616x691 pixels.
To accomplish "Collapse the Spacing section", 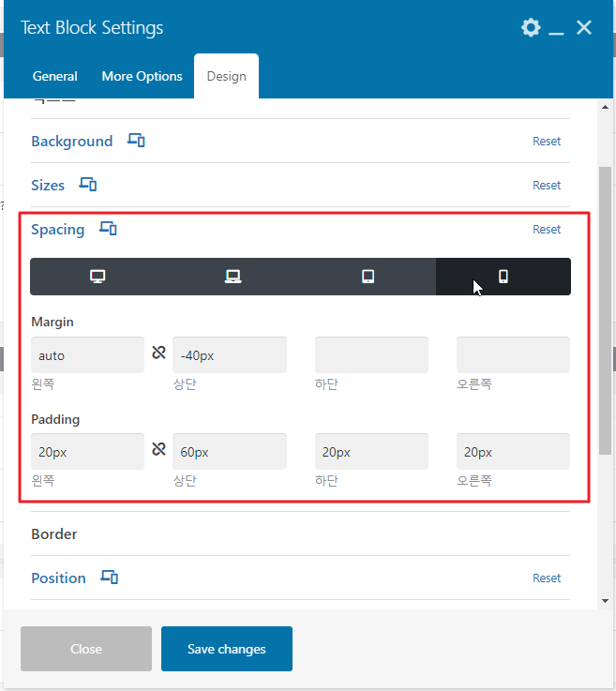I will click(x=58, y=229).
